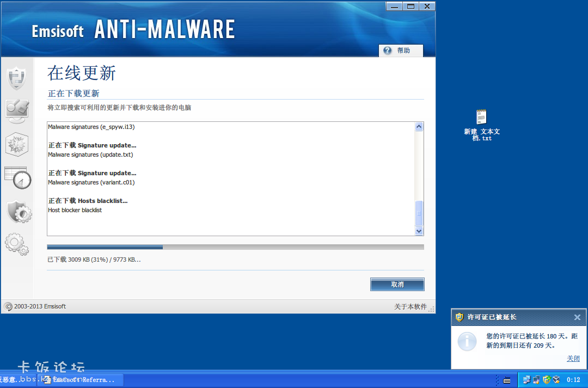
Task: Maximize the Emsisoft Anti-Malware window
Action: (411, 7)
